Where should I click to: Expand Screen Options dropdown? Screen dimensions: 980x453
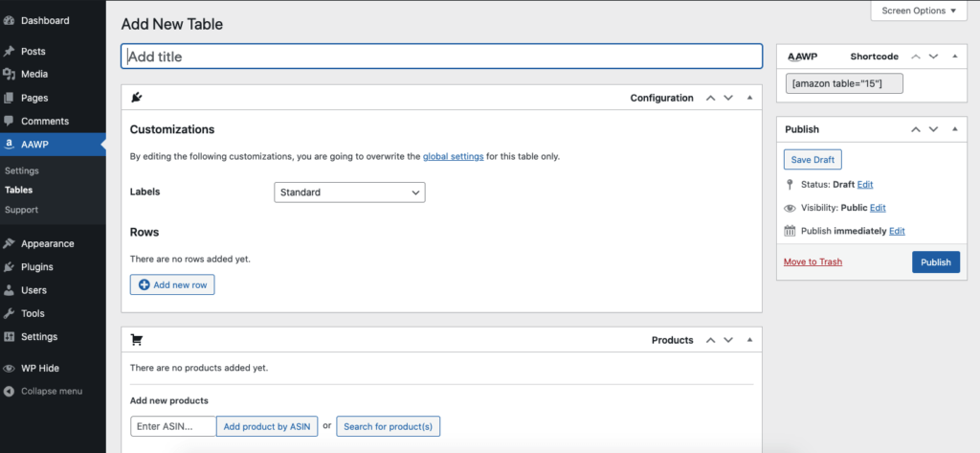[x=919, y=11]
